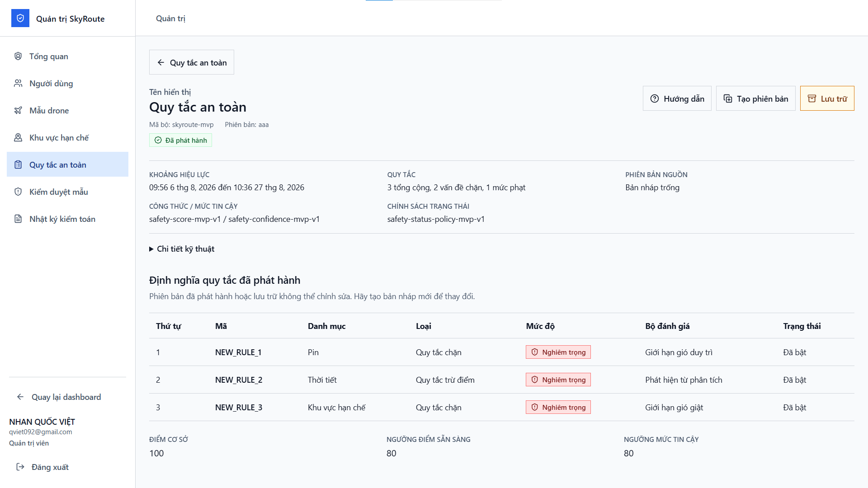Click the NEW_RULE_3 code cell
Image resolution: width=868 pixels, height=488 pixels.
tap(239, 408)
